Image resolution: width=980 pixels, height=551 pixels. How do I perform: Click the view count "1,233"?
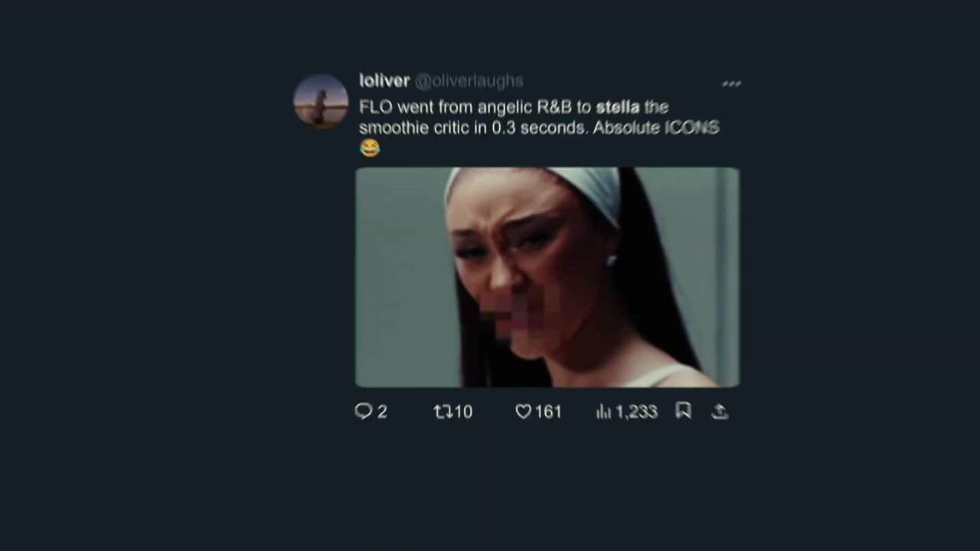click(636, 412)
